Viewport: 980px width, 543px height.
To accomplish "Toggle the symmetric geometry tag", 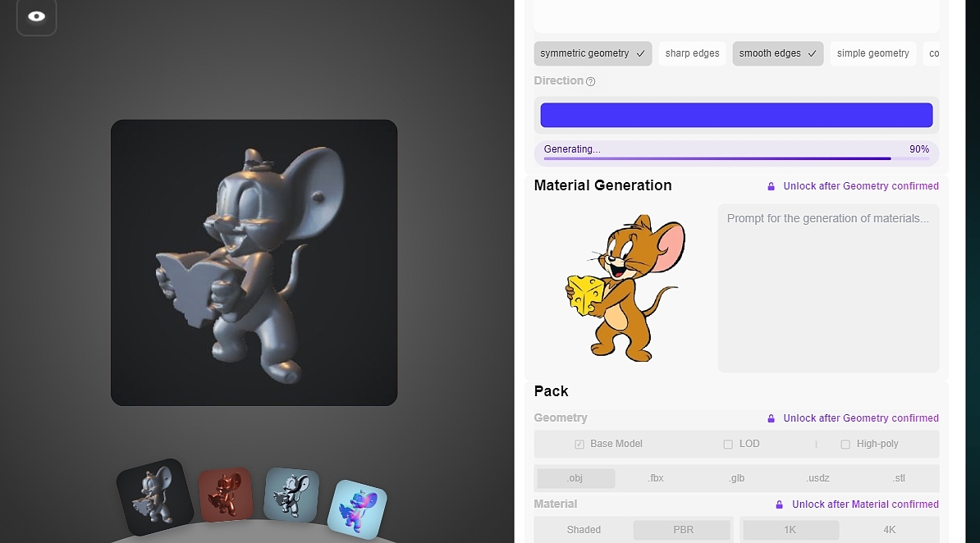I will 593,53.
